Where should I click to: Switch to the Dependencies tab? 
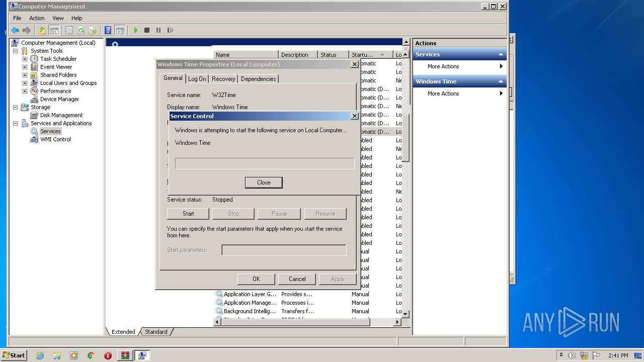click(258, 79)
